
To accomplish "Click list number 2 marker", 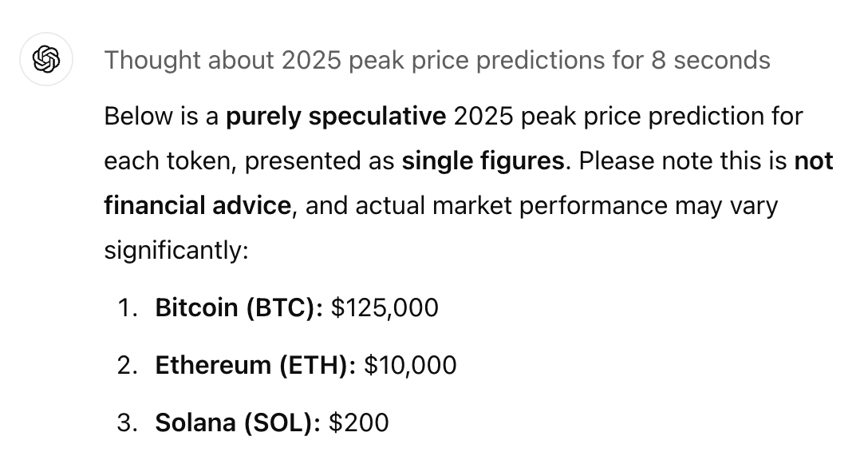I will pyautogui.click(x=128, y=365).
